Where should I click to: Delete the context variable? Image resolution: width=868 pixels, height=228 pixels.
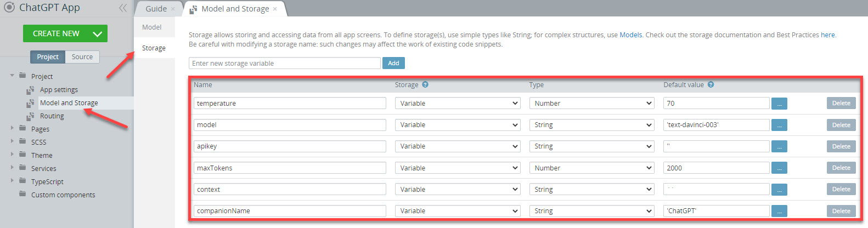pyautogui.click(x=841, y=189)
